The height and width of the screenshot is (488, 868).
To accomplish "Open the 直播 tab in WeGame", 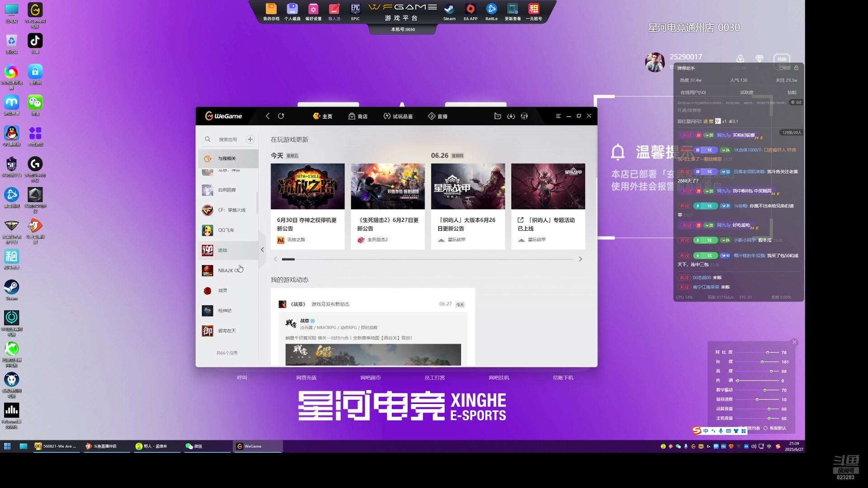I will [x=438, y=116].
